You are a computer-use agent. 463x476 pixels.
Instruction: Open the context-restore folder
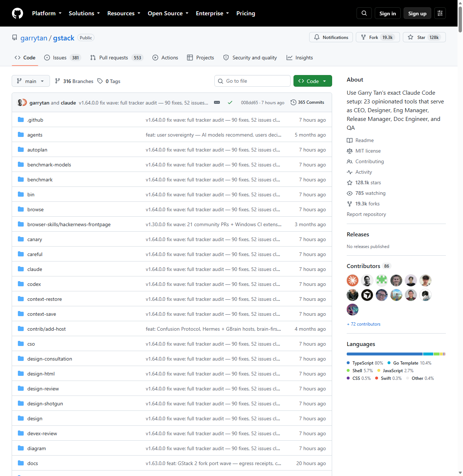coord(44,299)
